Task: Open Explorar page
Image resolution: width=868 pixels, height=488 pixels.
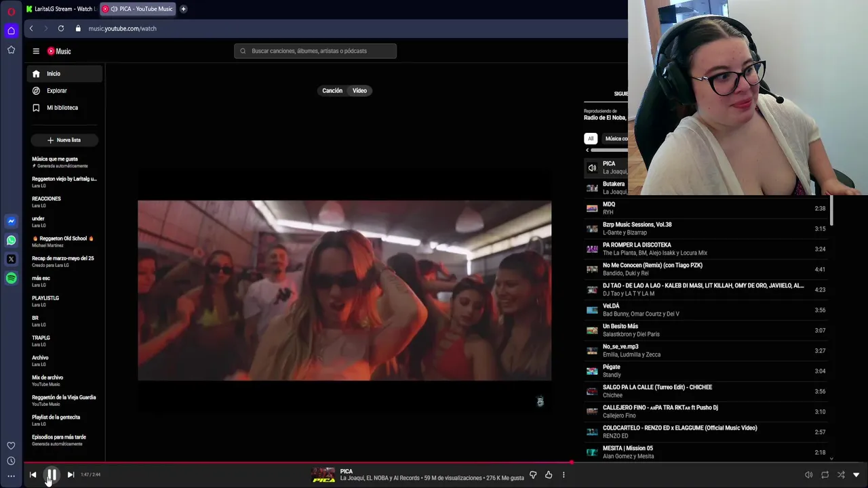Action: pos(65,90)
